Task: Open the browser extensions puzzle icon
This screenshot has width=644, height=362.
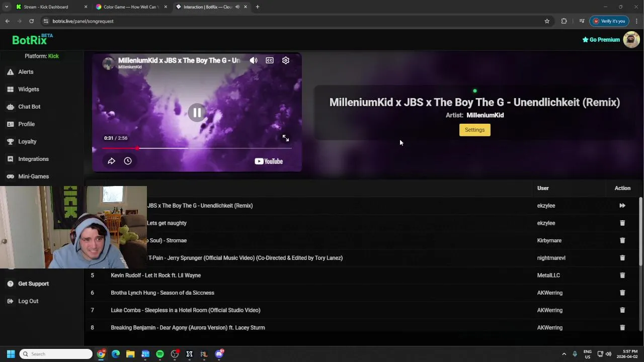Action: pos(564,21)
